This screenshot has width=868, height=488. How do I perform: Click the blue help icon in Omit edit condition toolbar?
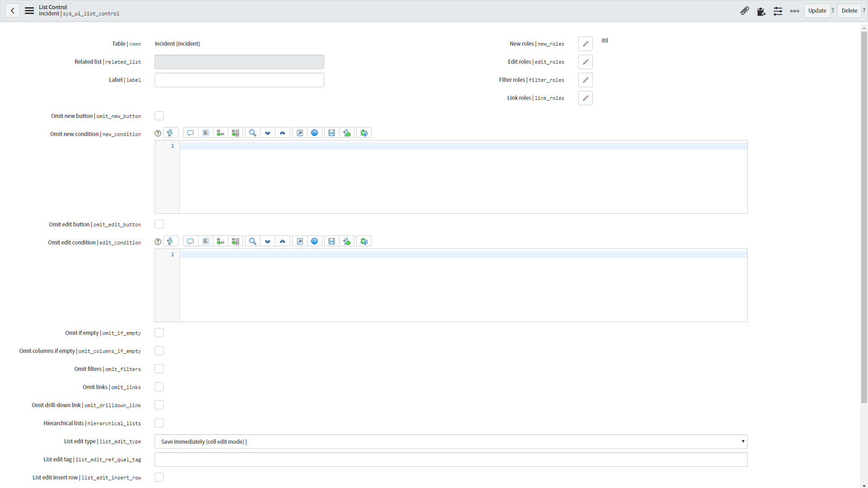315,241
